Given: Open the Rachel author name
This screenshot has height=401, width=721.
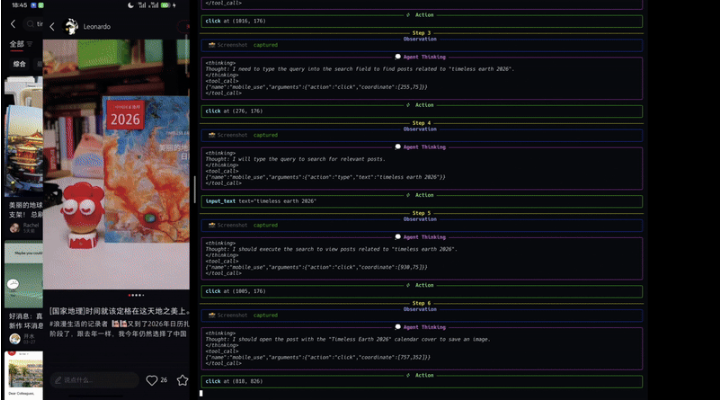Looking at the screenshot, I should (x=31, y=225).
